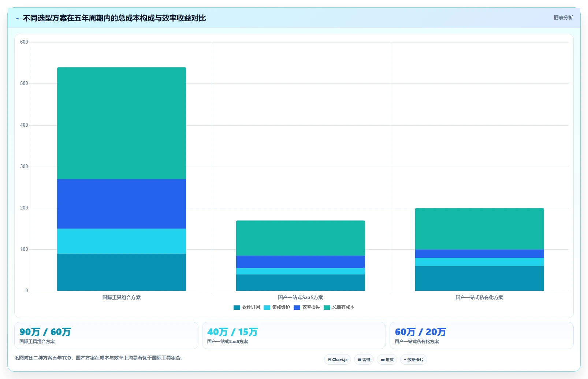Click the 100 y-axis label
This screenshot has height=379, width=588.
pyautogui.click(x=24, y=249)
